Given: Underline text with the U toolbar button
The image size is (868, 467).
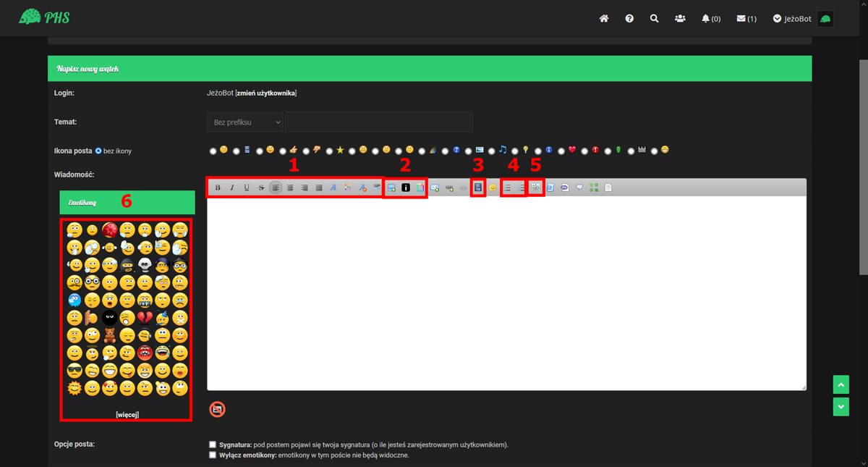Looking at the screenshot, I should [247, 188].
